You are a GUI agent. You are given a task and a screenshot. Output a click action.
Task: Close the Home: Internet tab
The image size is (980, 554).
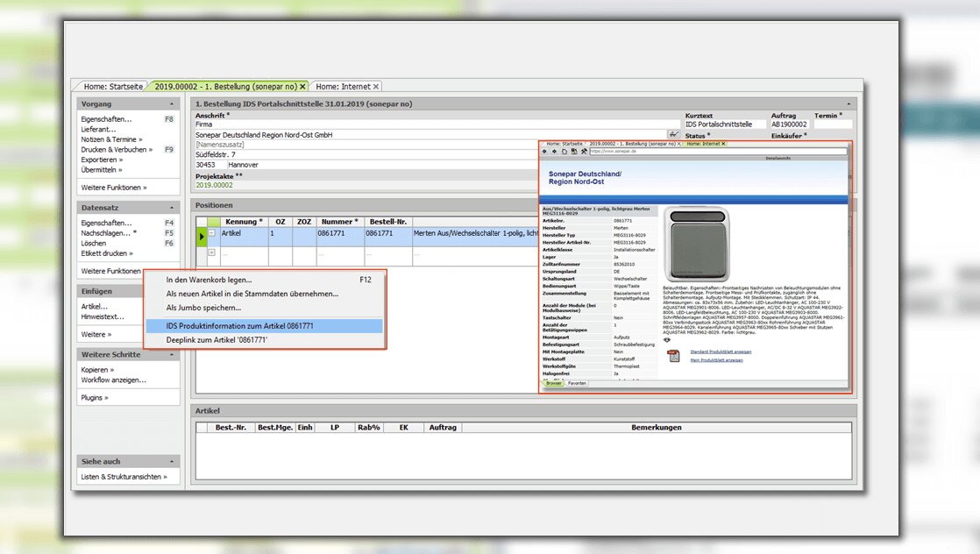[x=376, y=87]
